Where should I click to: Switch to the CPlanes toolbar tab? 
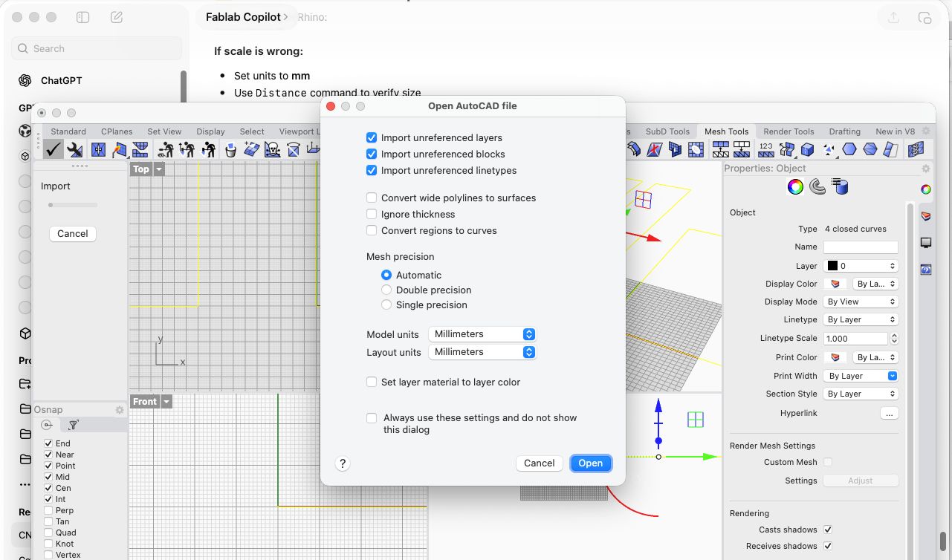(117, 131)
